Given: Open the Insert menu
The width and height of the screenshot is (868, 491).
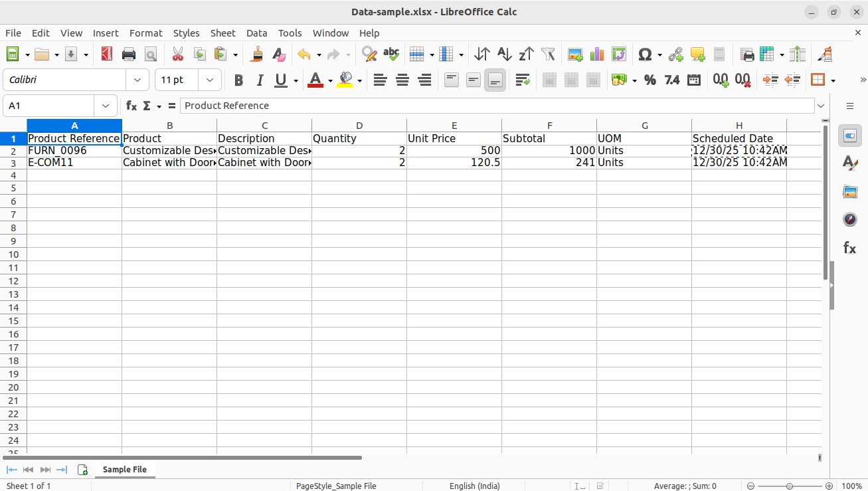Looking at the screenshot, I should [x=106, y=33].
